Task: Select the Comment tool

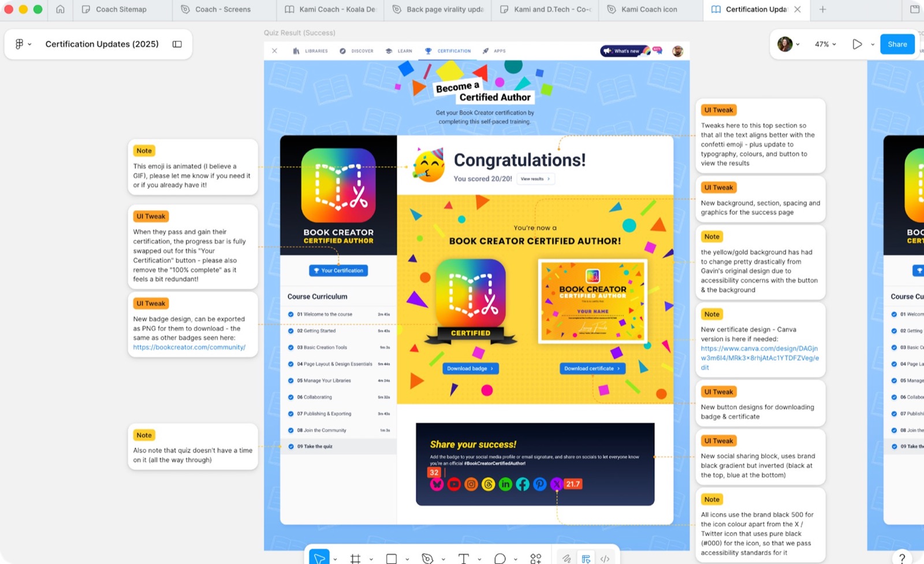Action: (500, 558)
